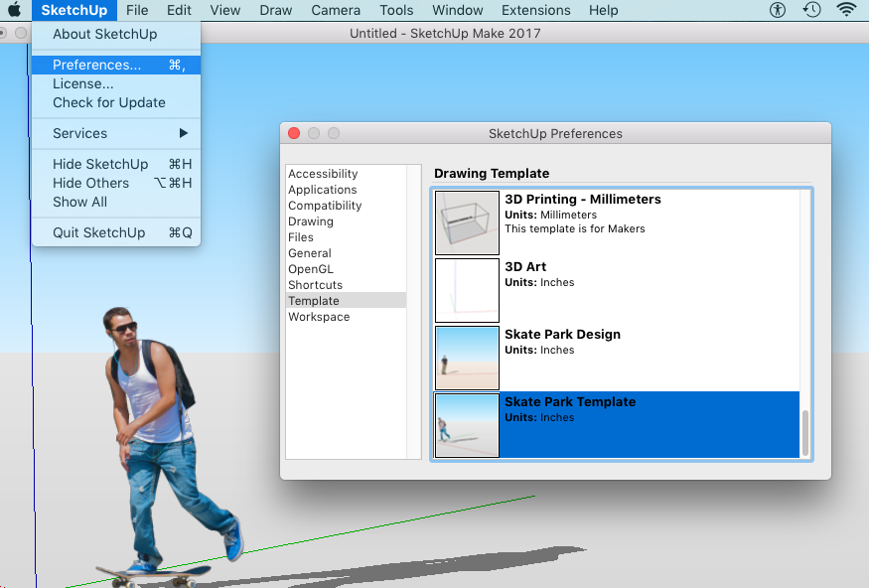The image size is (869, 588).
Task: Select the '3D Art' template title
Action: 525,267
